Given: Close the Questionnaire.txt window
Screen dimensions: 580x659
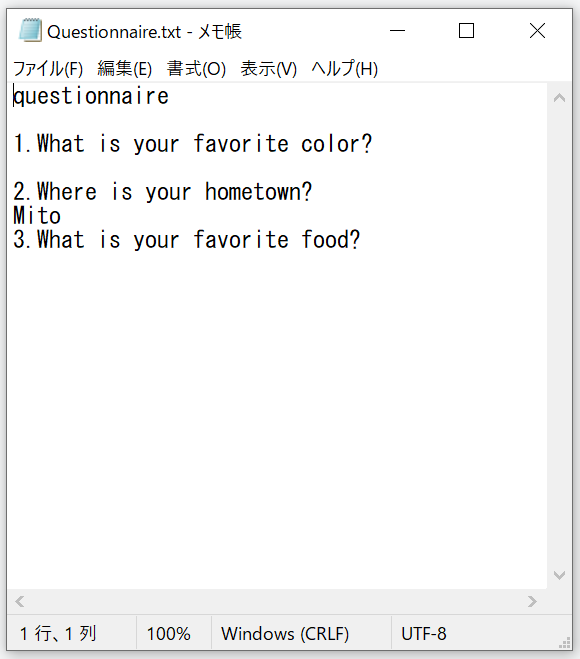Looking at the screenshot, I should [537, 31].
